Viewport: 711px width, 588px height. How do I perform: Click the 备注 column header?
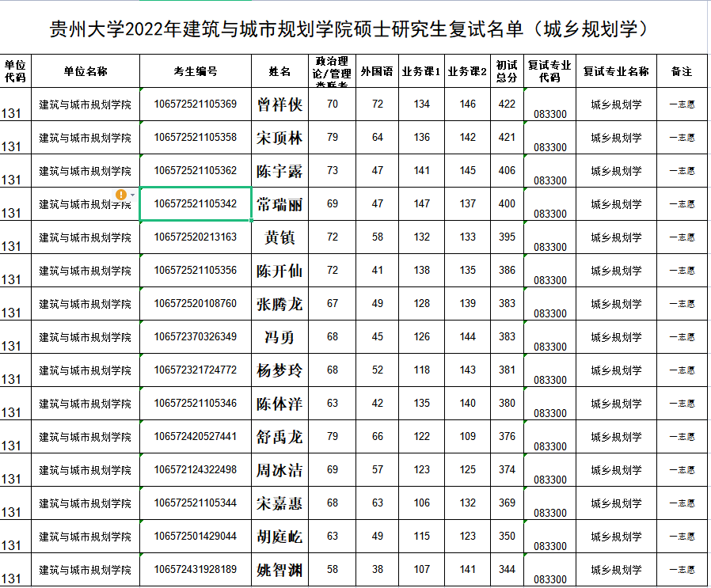(682, 71)
